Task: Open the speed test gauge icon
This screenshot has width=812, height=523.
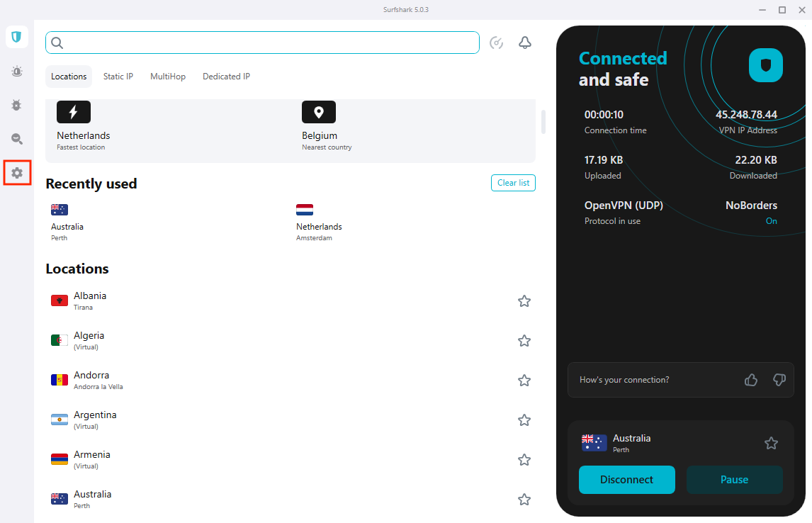Action: (x=497, y=43)
